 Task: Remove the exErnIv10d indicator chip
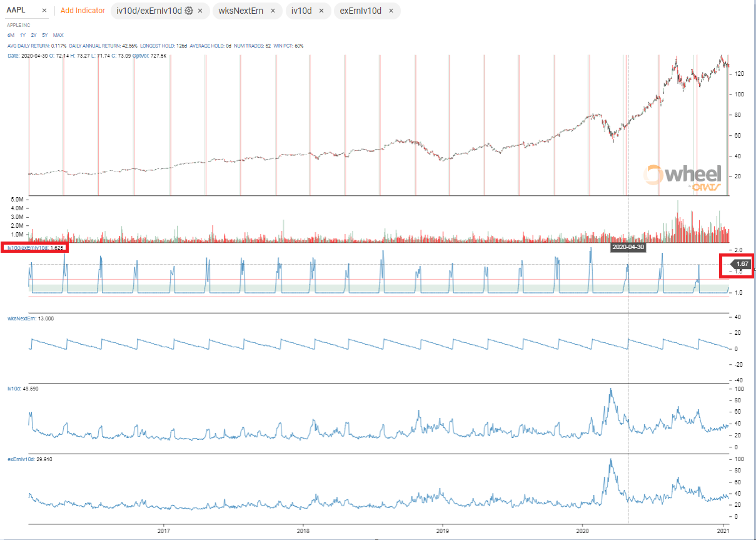click(391, 11)
